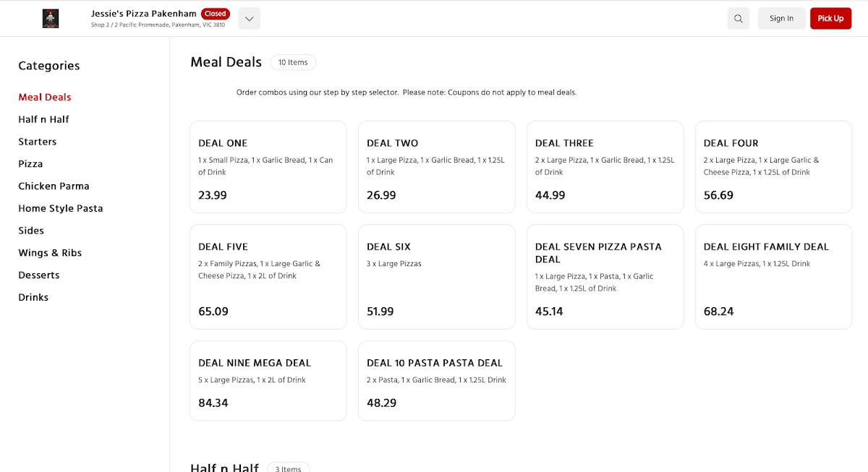Select the Pick Up button
Screen dimensions: 868x472
pyautogui.click(x=830, y=19)
